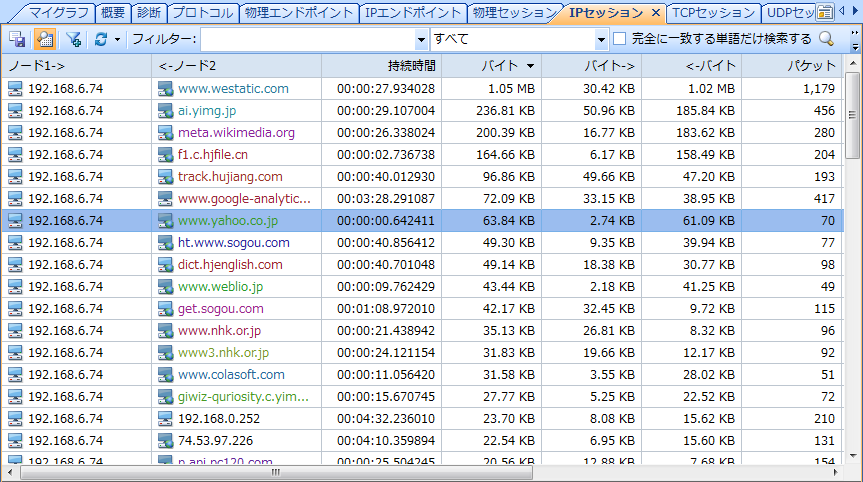Screen dimensions: 863x482
Task: Click the add filter funnel icon
Action: point(73,39)
